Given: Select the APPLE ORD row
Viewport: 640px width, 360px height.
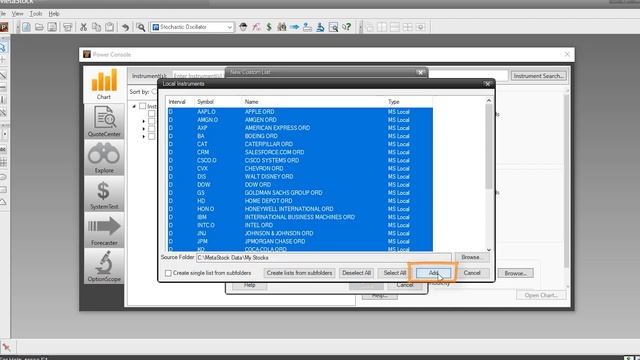Looking at the screenshot, I should click(300, 112).
